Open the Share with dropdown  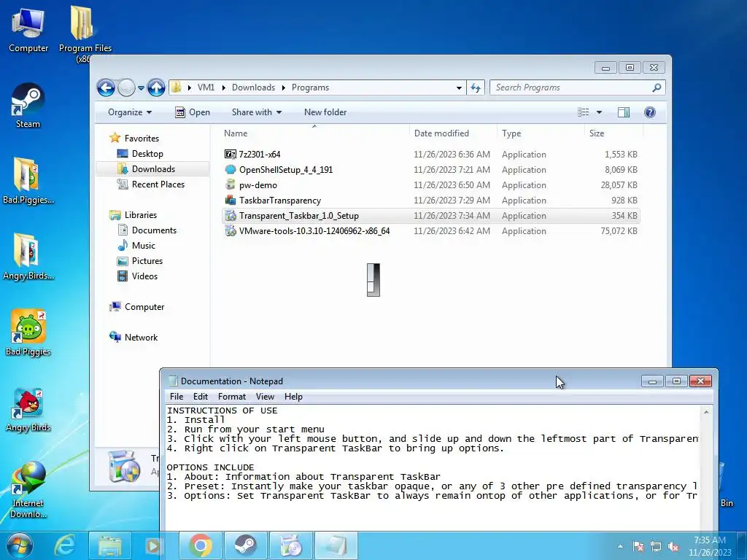coord(257,112)
